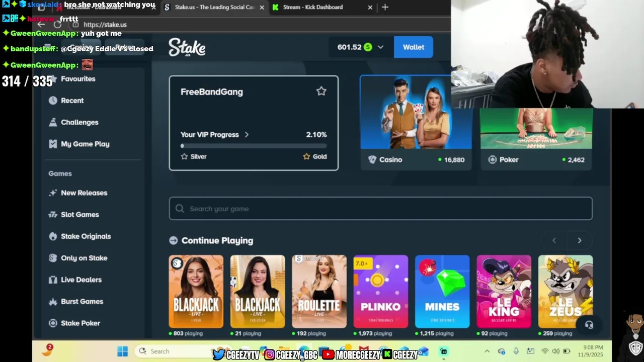The height and width of the screenshot is (362, 644).
Task: Expand the 601.52 balance currency dropdown
Action: coord(380,47)
